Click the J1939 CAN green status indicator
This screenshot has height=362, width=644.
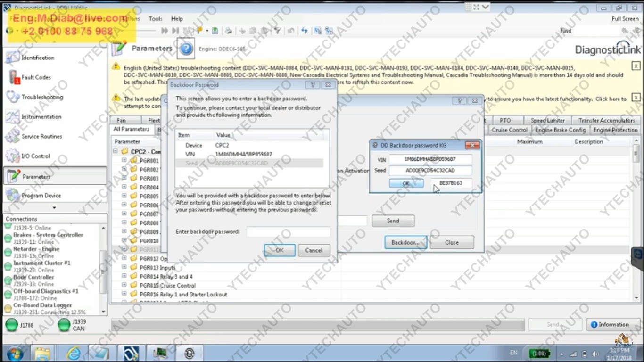tap(64, 325)
